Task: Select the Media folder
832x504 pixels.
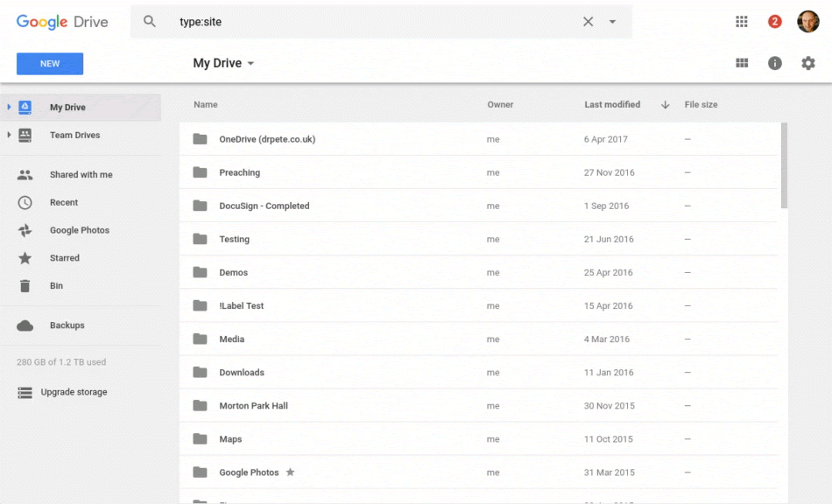Action: pyautogui.click(x=478, y=339)
